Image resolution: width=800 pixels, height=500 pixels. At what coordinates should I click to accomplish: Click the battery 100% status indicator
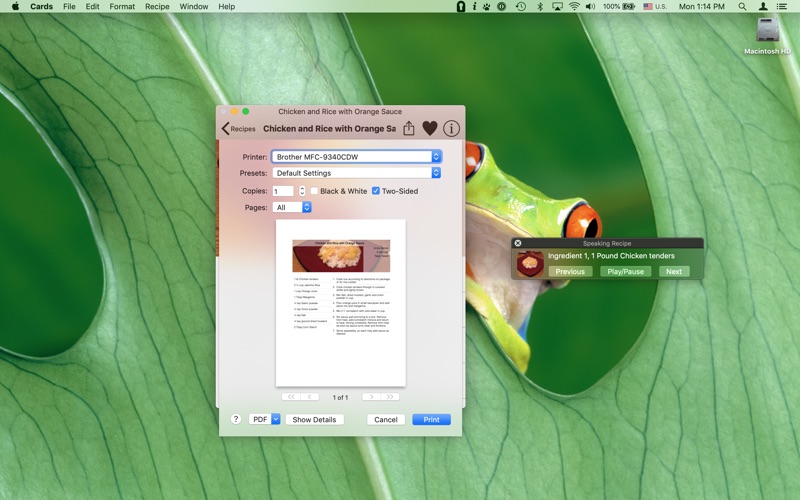point(619,6)
